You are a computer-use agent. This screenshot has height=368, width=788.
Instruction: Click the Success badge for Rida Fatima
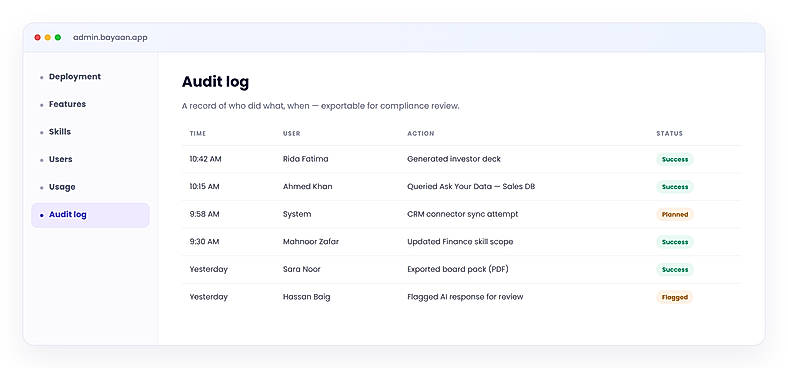[x=674, y=159]
